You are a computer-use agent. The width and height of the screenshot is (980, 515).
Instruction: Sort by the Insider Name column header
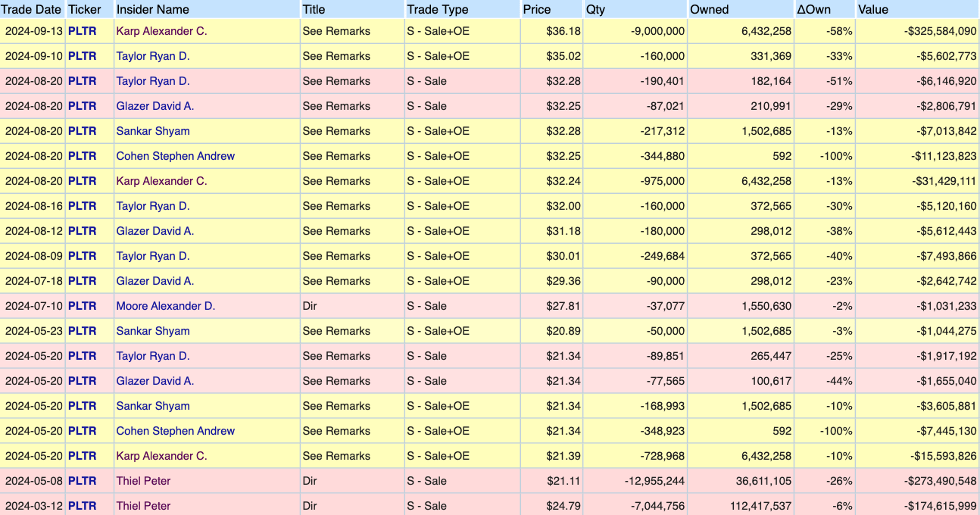pos(152,10)
